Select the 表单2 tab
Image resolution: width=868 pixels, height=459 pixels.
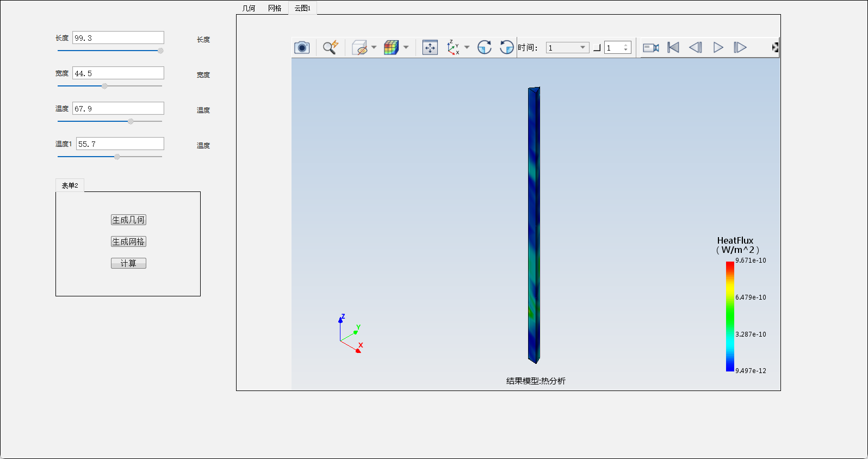pos(70,185)
